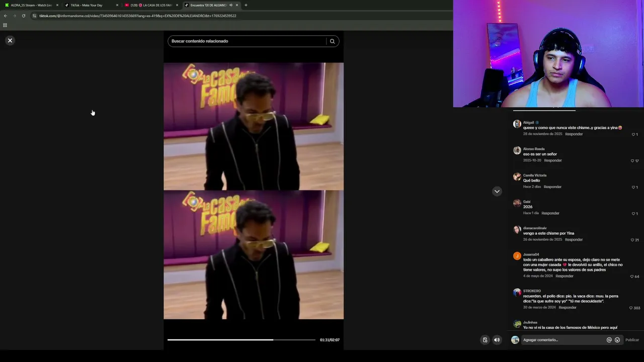The height and width of the screenshot is (362, 644).
Task: Open a new browser tab with plus
Action: [246, 5]
